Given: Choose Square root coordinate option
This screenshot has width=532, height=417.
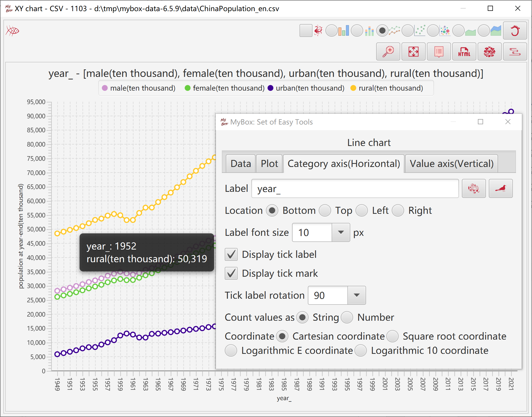Looking at the screenshot, I should point(392,336).
